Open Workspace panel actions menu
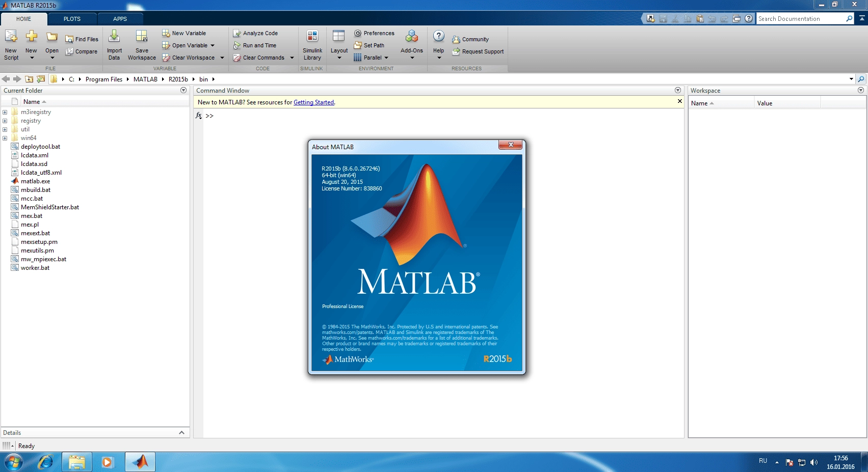Screen dimensions: 868x472 (861, 90)
